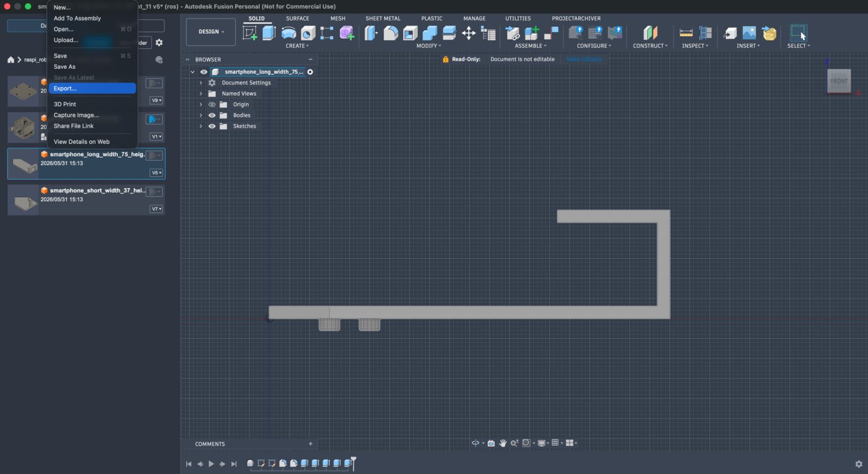The height and width of the screenshot is (474, 868).
Task: Click the timeline Play button
Action: (x=211, y=464)
